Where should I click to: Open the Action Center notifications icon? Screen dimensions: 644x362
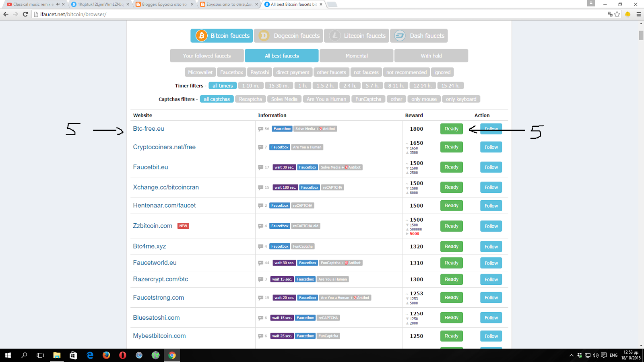[x=604, y=355]
